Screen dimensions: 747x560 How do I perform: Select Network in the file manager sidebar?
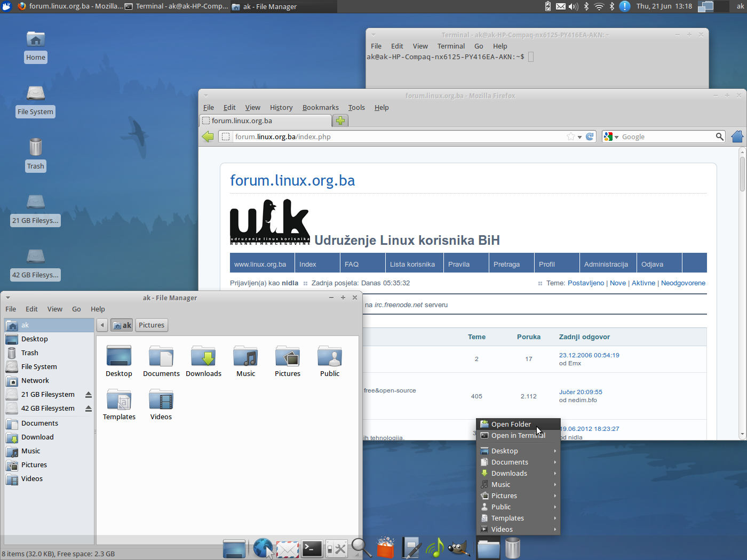pyautogui.click(x=49, y=381)
